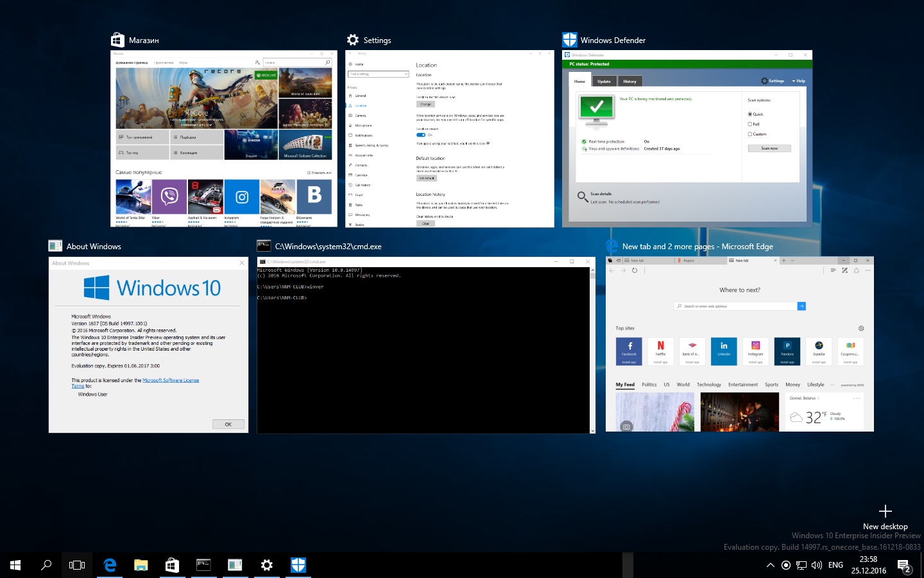Click Scan now in Windows Defender
Image resolution: width=924 pixels, height=578 pixels.
tap(769, 148)
